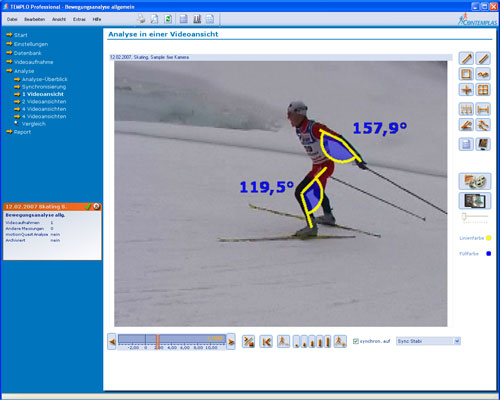Select the vertical lines measurement tool

click(x=466, y=109)
